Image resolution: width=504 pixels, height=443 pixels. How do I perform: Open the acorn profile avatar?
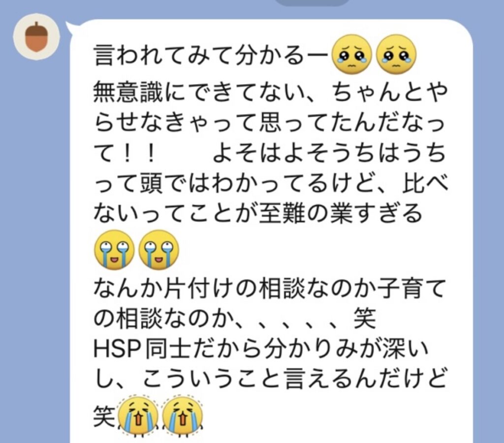(x=36, y=36)
